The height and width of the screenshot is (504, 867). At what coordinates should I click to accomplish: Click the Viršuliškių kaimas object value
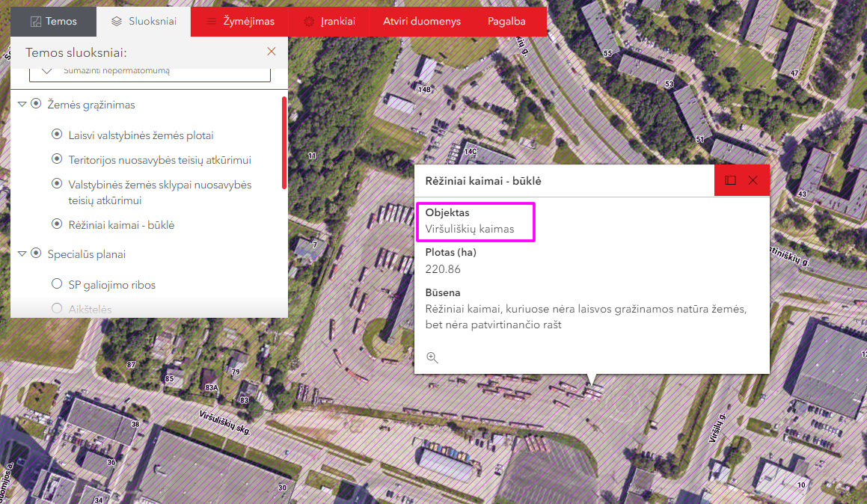(470, 229)
